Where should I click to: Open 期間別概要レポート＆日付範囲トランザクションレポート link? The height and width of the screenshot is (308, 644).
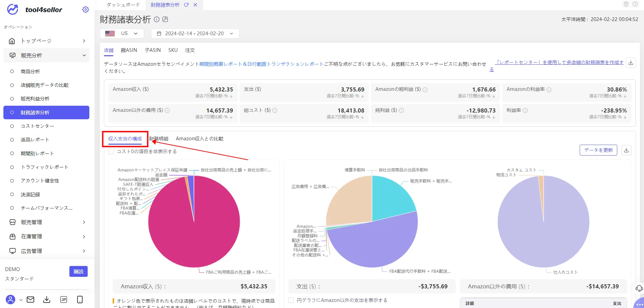coord(262,64)
